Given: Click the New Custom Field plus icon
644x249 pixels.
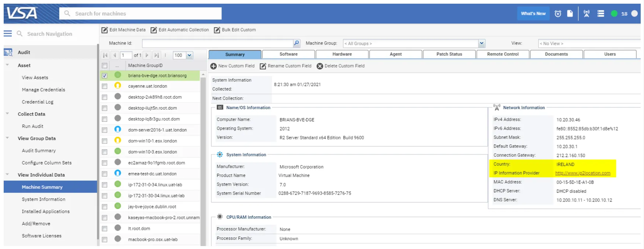Looking at the screenshot, I should click(x=213, y=66).
